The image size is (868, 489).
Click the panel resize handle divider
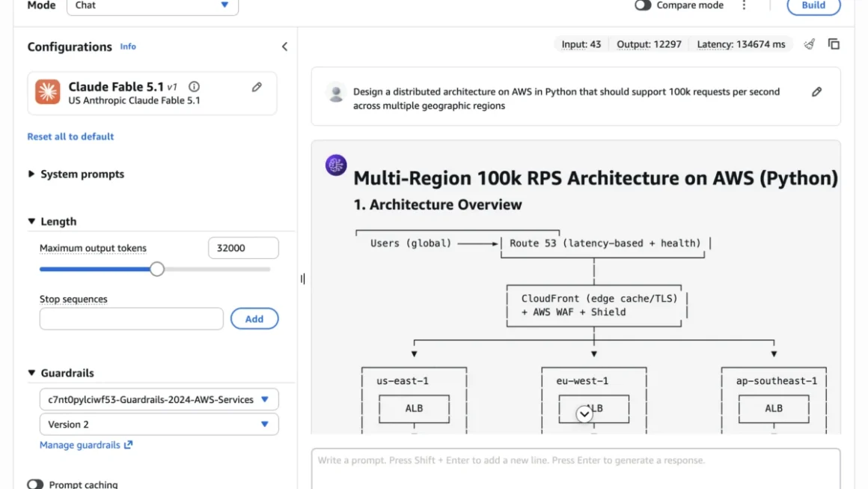[303, 279]
